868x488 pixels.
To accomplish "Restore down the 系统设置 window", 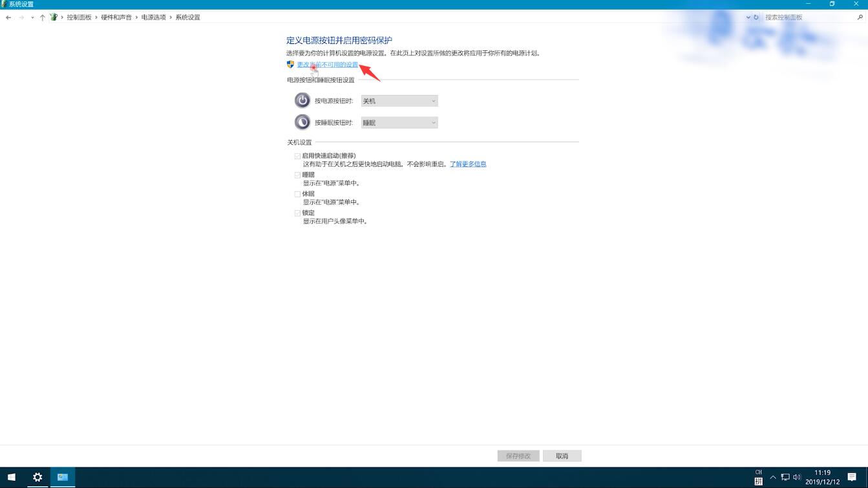I will (x=832, y=4).
